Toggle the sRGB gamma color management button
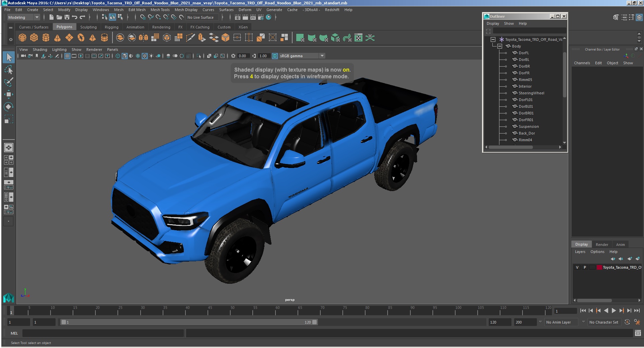 [x=275, y=56]
